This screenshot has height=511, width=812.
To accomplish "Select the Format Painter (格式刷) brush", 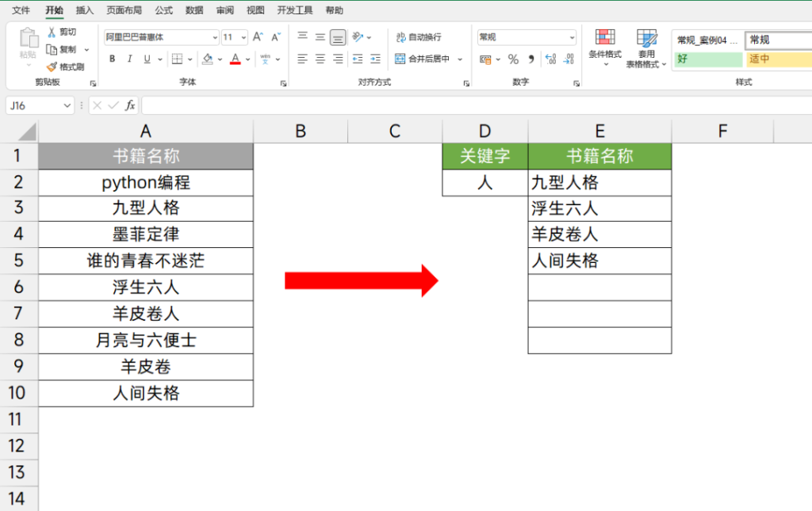I will (x=52, y=67).
